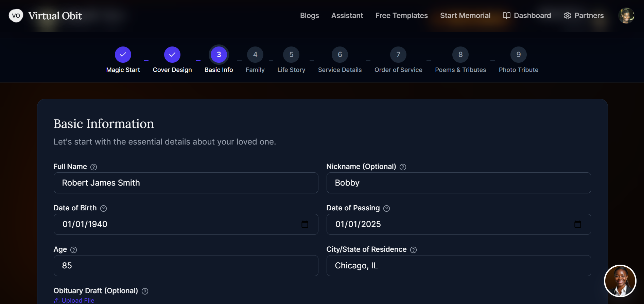Open the Age field help icon
Screen dimensions: 644x304
(x=73, y=250)
